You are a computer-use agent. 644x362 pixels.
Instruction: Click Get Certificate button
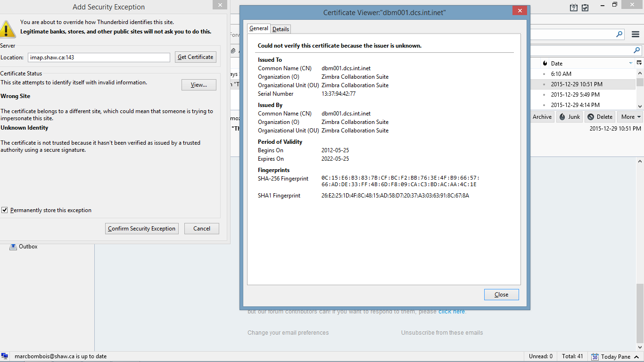click(196, 57)
